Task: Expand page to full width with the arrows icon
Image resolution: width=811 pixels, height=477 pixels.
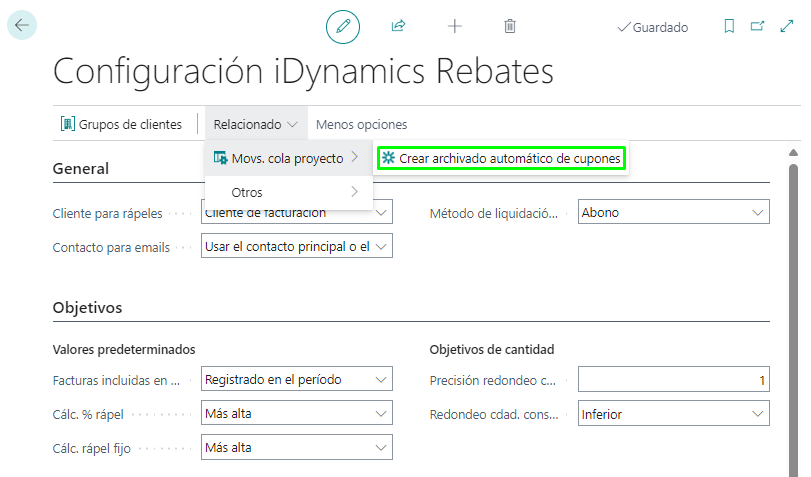Action: pos(787,26)
